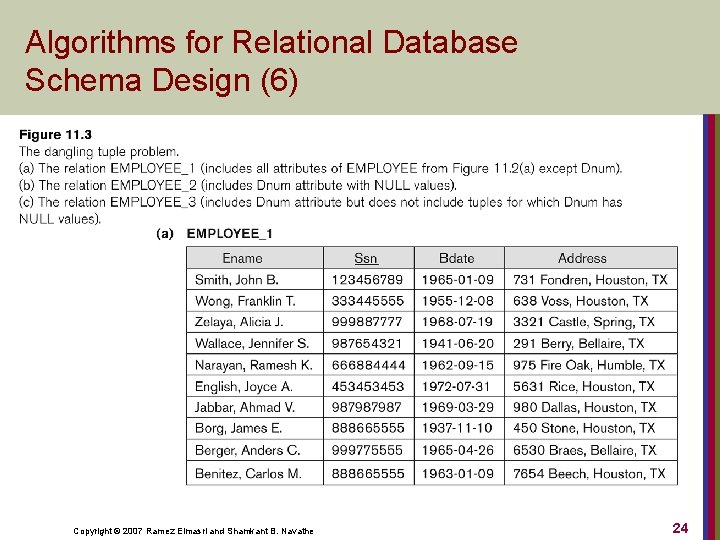The height and width of the screenshot is (540, 720).
Task: Click the Ssn in the Benitez, Carlos row
Action: tap(368, 473)
